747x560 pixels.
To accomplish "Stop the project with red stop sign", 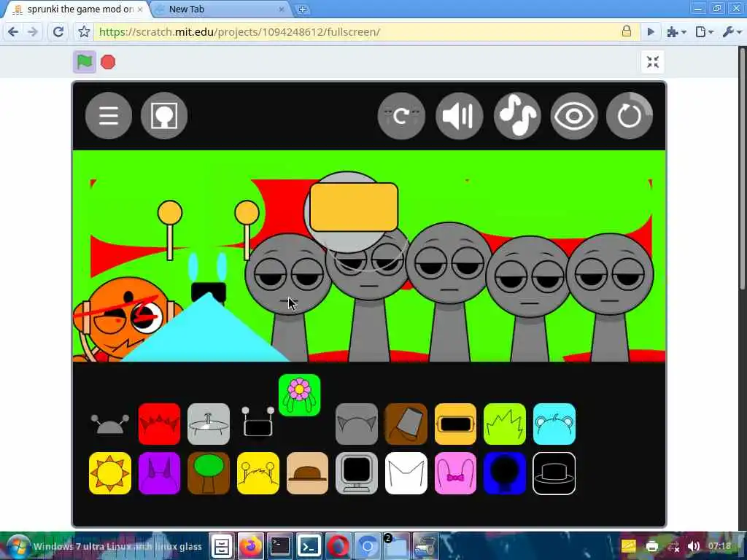I will pyautogui.click(x=108, y=62).
